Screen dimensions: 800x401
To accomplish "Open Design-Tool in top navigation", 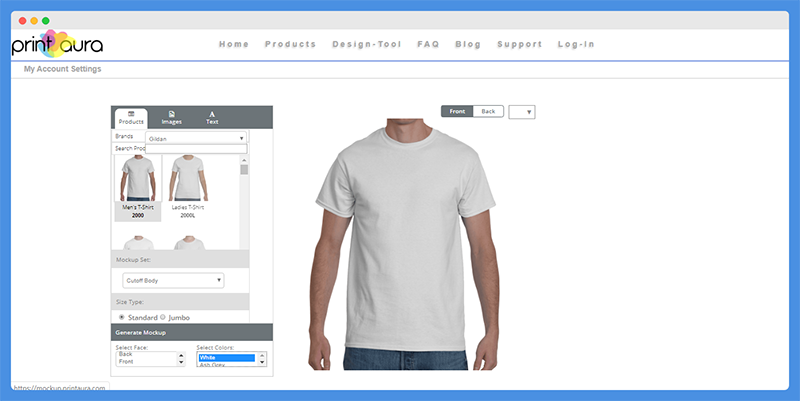I will 367,44.
